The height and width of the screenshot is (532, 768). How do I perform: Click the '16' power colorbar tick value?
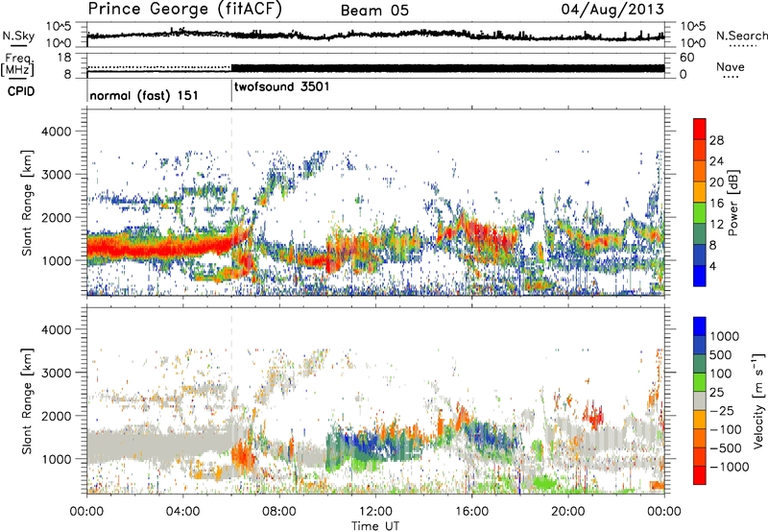click(x=716, y=204)
